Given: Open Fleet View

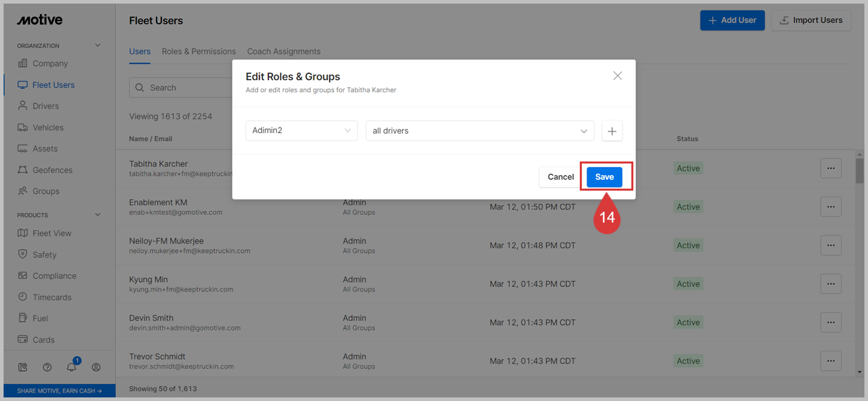Looking at the screenshot, I should [x=52, y=233].
